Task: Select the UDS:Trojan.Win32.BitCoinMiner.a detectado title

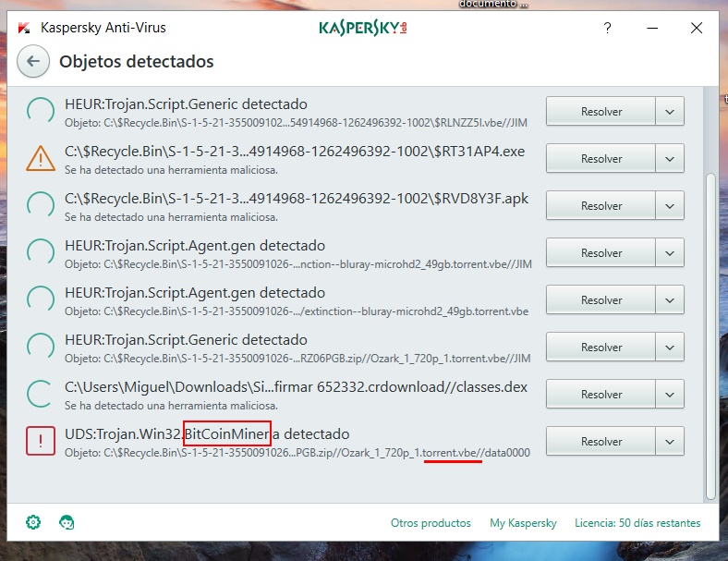Action: coord(207,433)
